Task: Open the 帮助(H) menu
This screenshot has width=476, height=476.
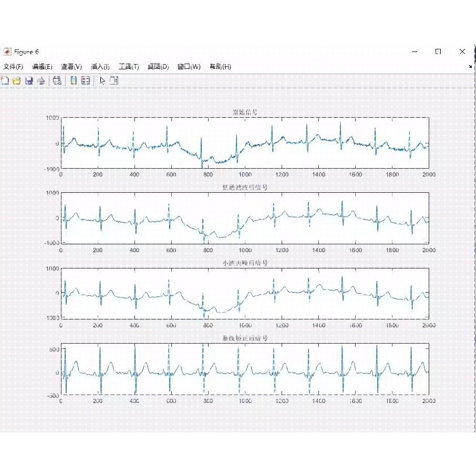Action: (x=220, y=67)
